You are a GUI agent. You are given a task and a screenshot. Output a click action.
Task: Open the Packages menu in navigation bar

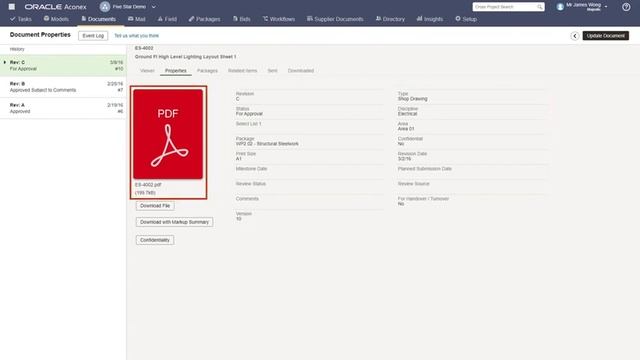(204, 19)
